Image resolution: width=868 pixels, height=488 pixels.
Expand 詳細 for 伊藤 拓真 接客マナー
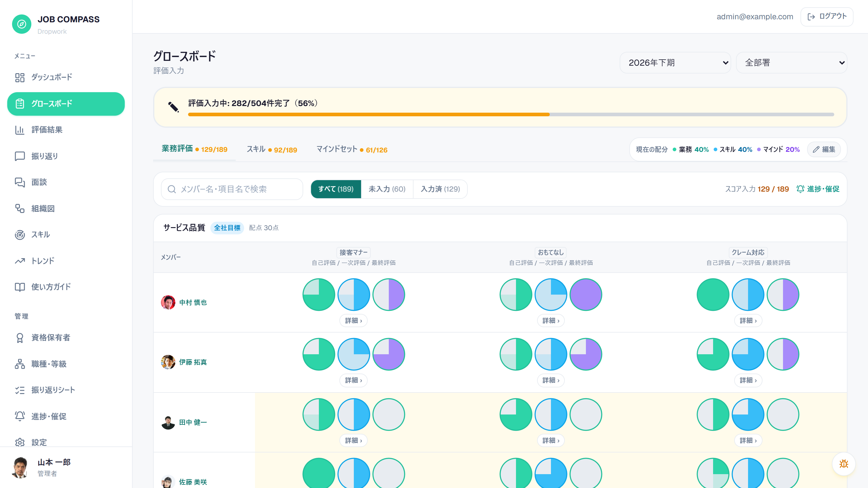pyautogui.click(x=354, y=380)
